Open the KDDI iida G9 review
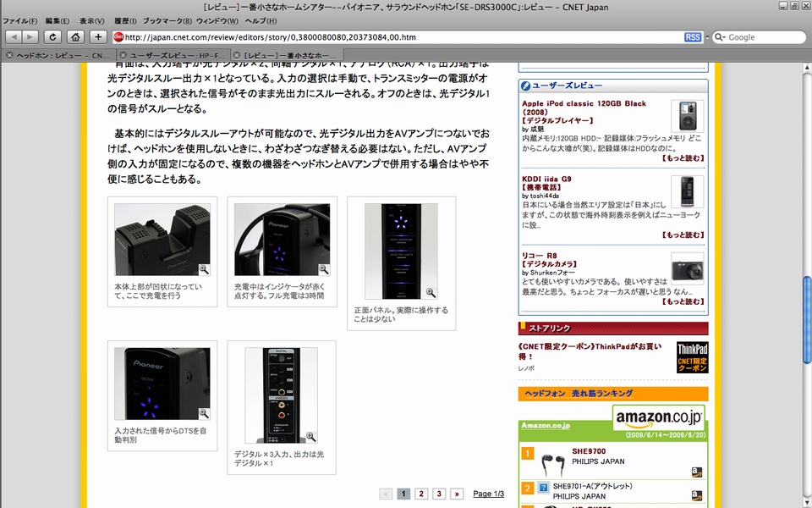 (x=546, y=179)
